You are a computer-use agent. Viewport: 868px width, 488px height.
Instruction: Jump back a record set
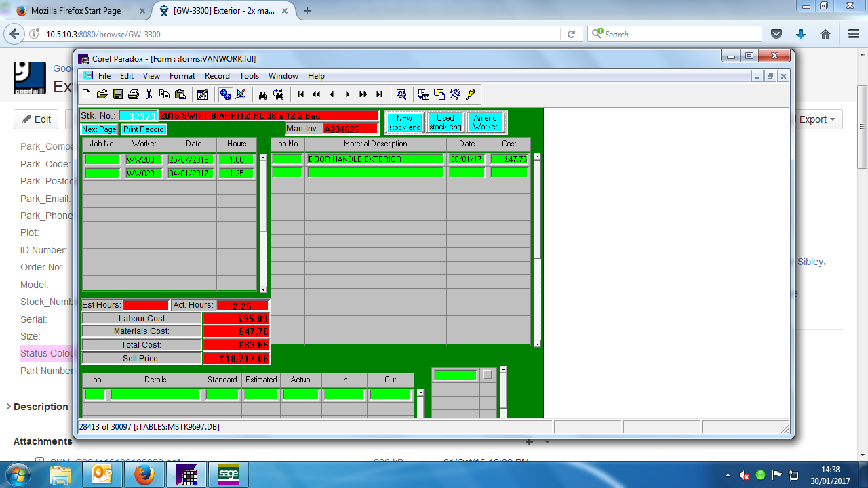click(316, 94)
